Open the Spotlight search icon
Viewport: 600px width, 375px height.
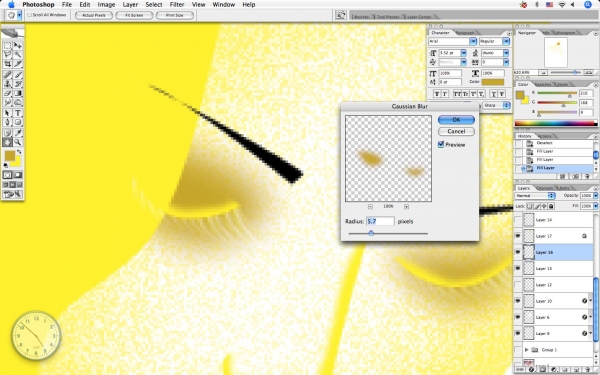[x=588, y=5]
